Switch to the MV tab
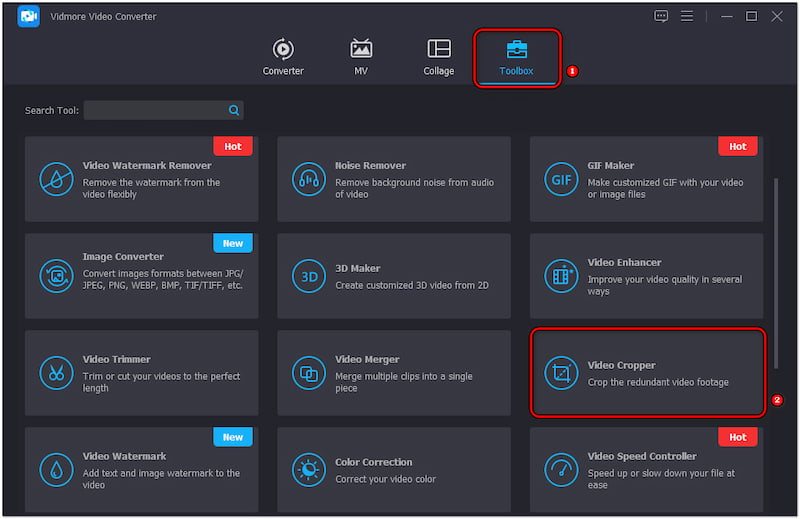This screenshot has width=800, height=519. pyautogui.click(x=361, y=57)
